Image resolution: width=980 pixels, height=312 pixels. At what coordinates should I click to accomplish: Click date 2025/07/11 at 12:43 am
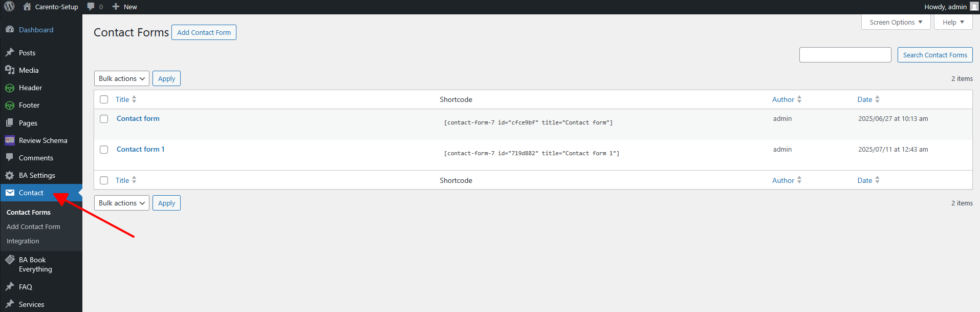(x=893, y=149)
